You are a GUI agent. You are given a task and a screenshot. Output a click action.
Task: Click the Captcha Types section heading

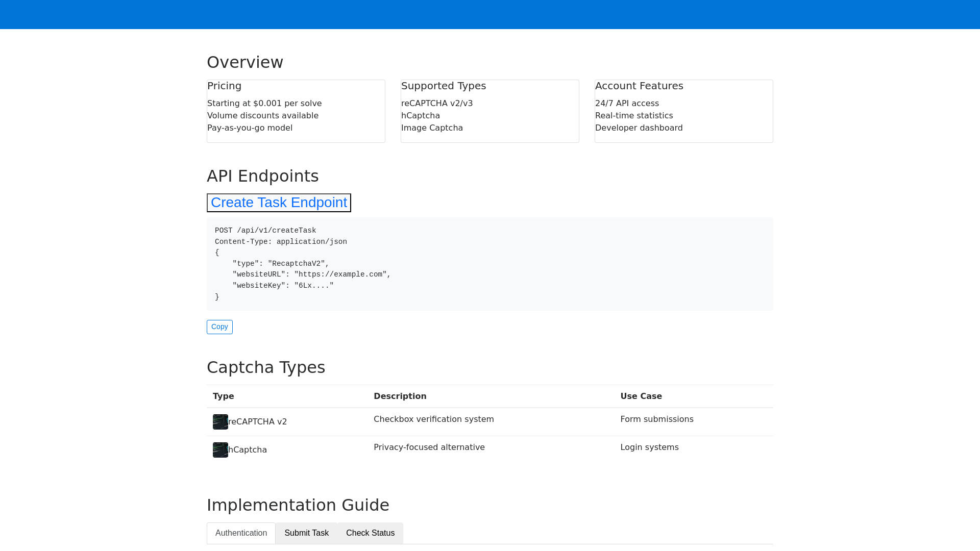[266, 367]
